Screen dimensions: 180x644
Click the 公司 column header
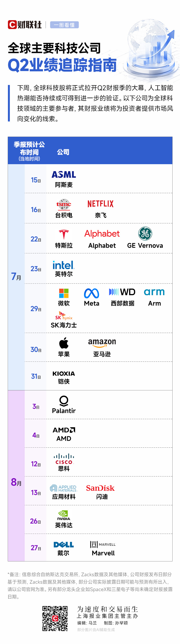[63, 152]
